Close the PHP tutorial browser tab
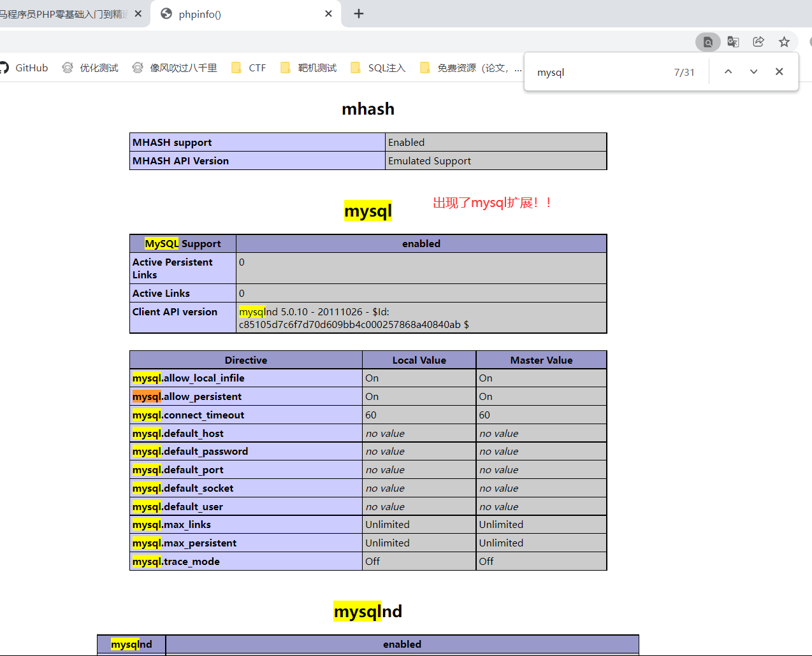Screen dimensions: 812x656 point(138,13)
